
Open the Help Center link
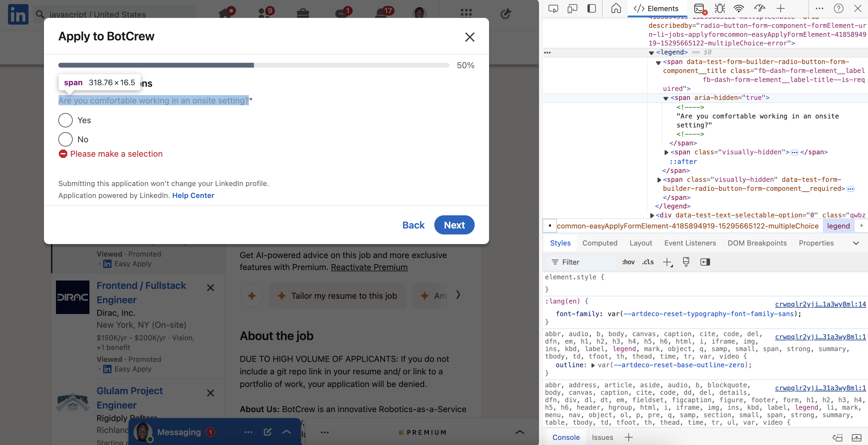[193, 196]
